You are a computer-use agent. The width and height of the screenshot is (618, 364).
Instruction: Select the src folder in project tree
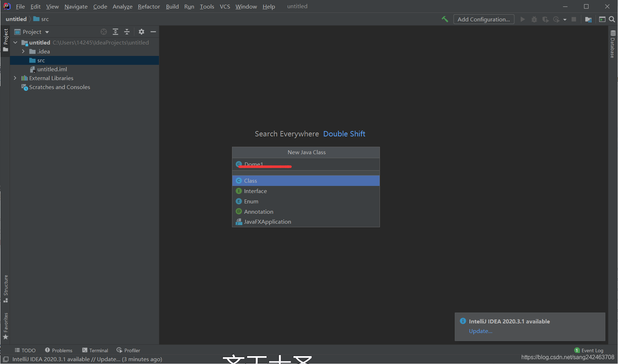click(84, 60)
